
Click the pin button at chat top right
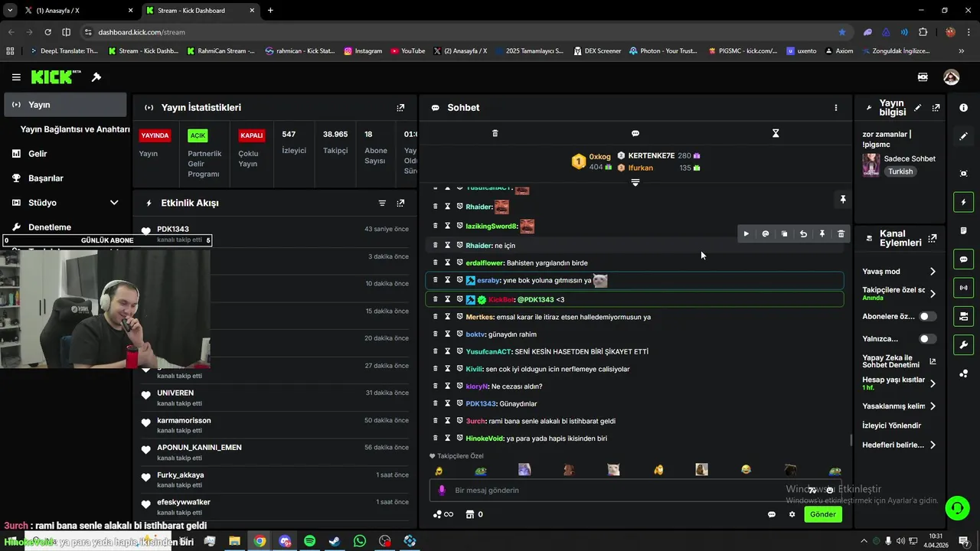(843, 200)
